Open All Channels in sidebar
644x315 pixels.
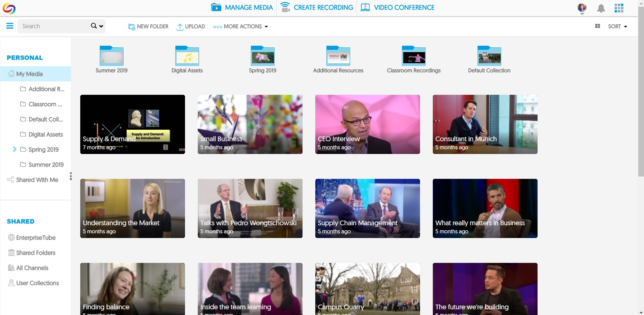pos(28,268)
